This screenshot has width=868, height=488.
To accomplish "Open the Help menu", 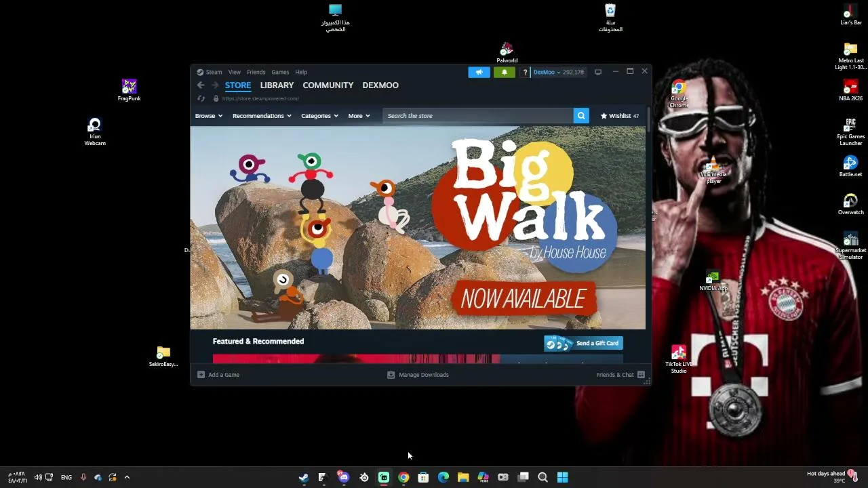I will pyautogui.click(x=301, y=72).
